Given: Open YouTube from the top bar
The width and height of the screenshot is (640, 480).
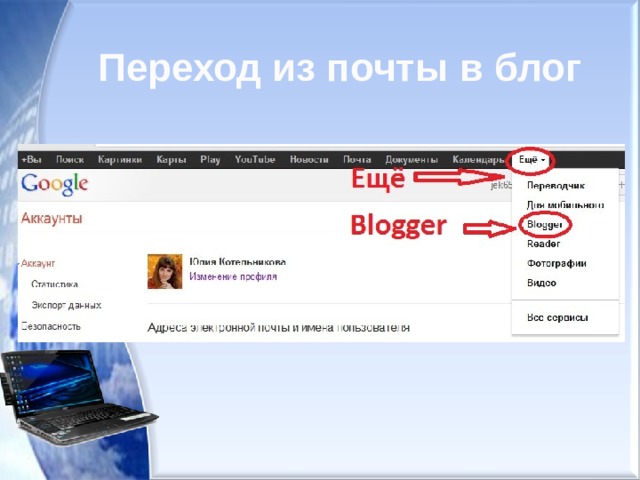Looking at the screenshot, I should coord(255,160).
